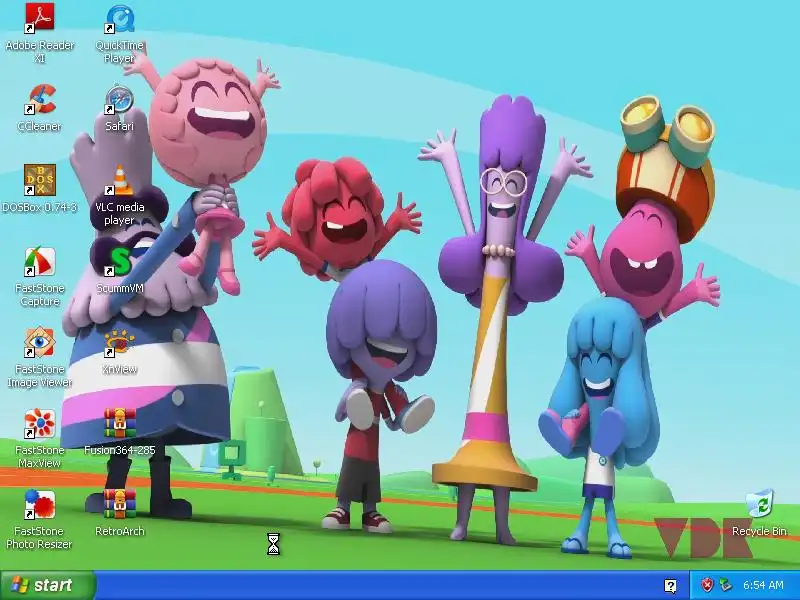
Task: Click the "VLC media player" label text
Action: coord(119,213)
